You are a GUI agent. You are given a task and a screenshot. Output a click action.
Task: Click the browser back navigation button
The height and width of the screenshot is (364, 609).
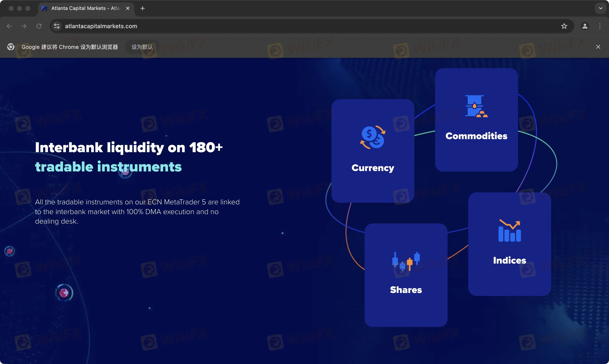(x=10, y=26)
